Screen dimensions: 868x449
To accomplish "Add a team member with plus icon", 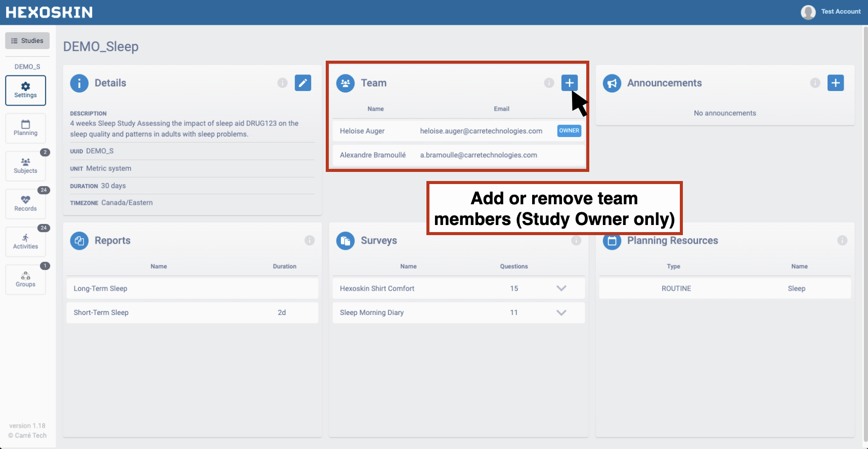I will pyautogui.click(x=569, y=83).
